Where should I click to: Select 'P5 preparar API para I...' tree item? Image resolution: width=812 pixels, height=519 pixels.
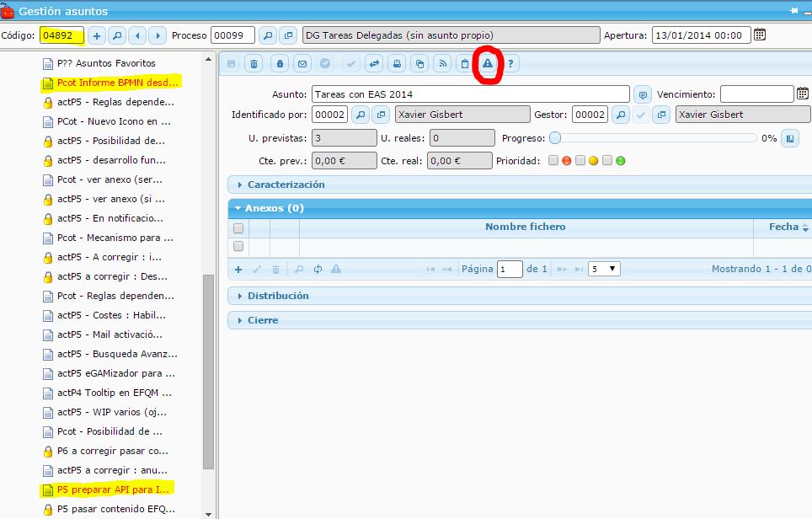[x=115, y=490]
